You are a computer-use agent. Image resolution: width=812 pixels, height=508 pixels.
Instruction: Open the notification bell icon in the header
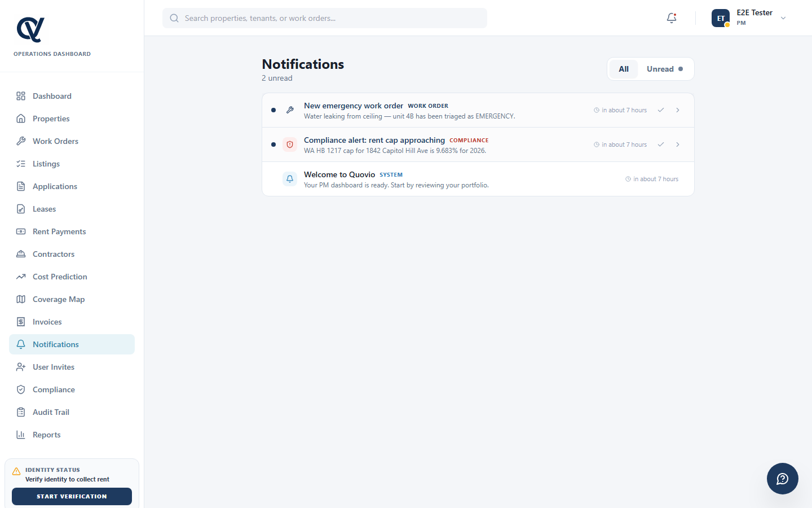pos(671,17)
